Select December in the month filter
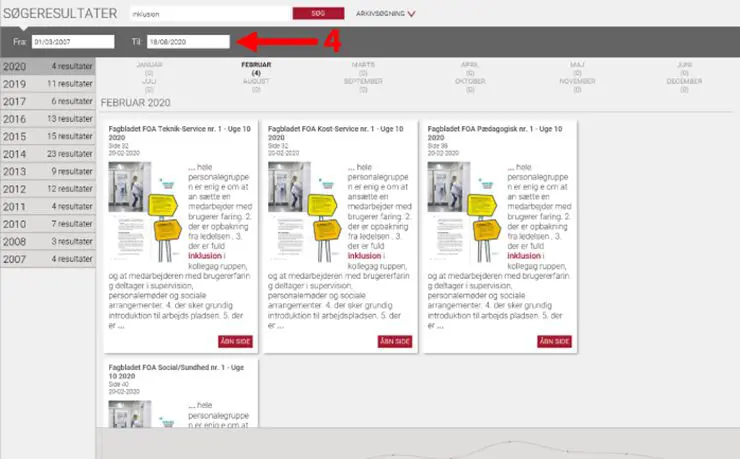This screenshot has width=740, height=459. (x=684, y=81)
